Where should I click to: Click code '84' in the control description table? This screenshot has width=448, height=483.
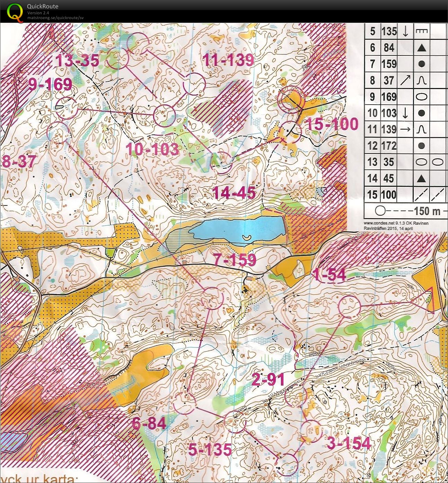[x=389, y=47]
